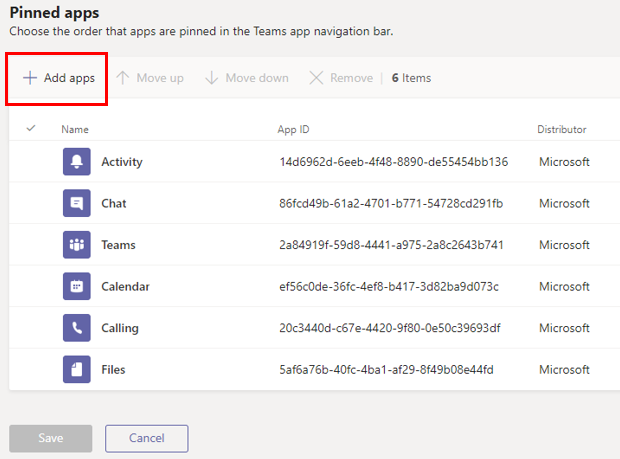Click the Cancel button
Viewport: 620px width, 459px height.
[147, 438]
